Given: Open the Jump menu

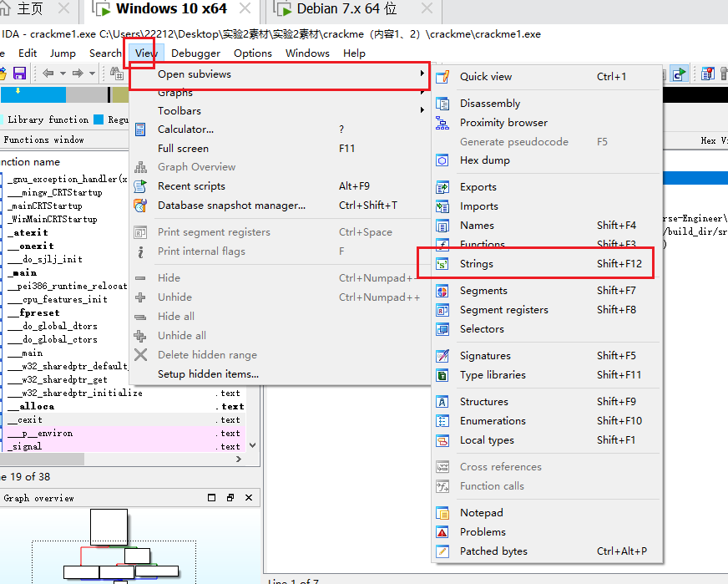Looking at the screenshot, I should (x=63, y=53).
